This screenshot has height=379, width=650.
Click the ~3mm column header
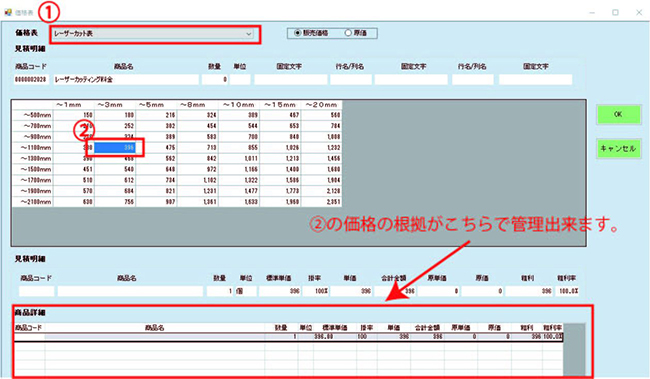[x=115, y=105]
